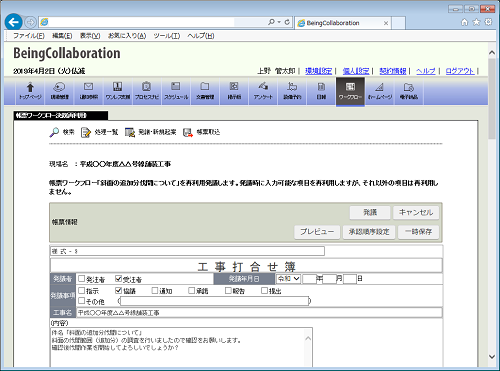Open the browser favorites star icon
The height and width of the screenshot is (371, 500).
[x=477, y=22]
